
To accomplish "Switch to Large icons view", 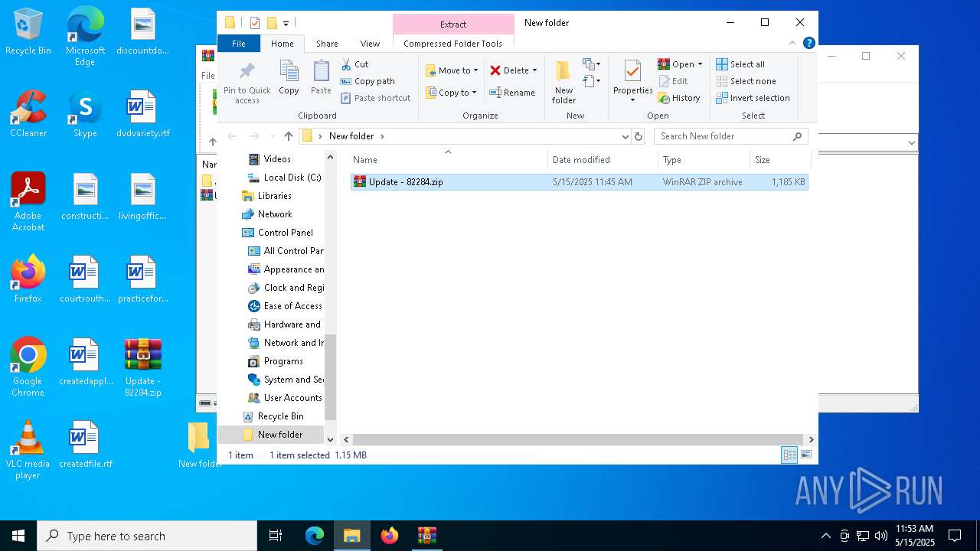I will 805,455.
